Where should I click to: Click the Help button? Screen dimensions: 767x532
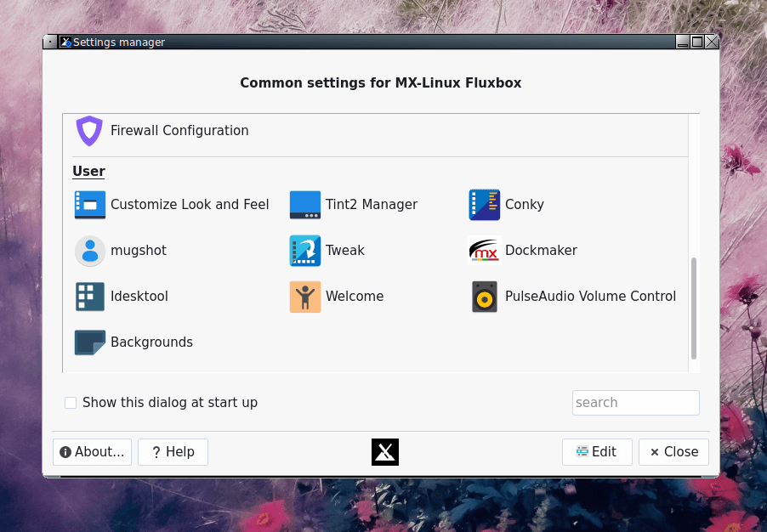173,451
